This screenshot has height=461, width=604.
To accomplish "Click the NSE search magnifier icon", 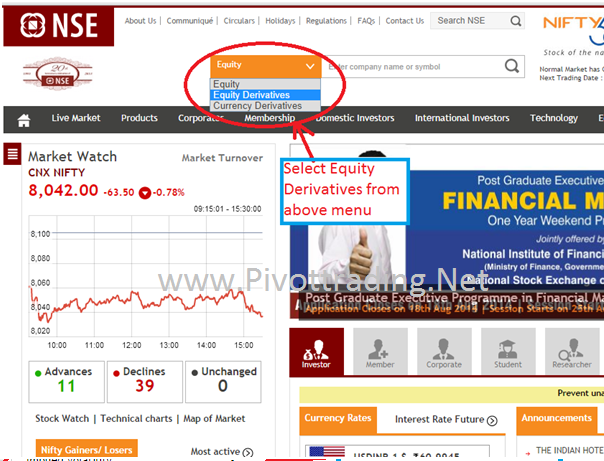I will (515, 21).
